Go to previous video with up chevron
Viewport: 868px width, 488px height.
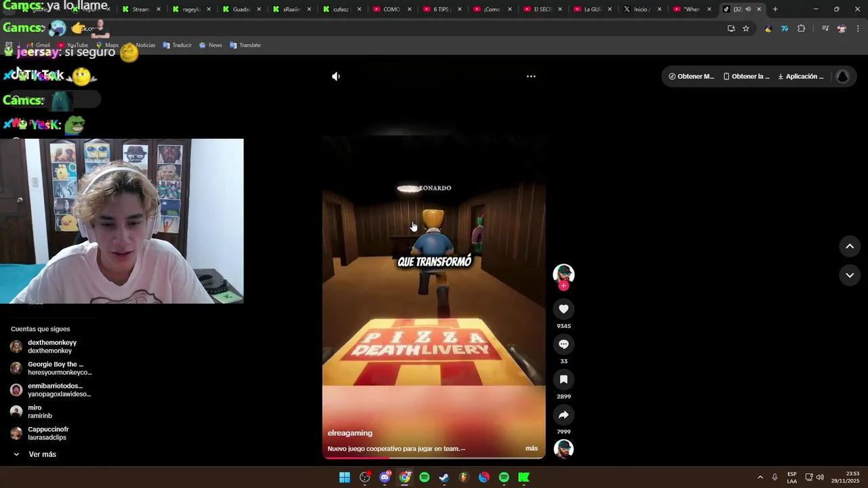[850, 247]
